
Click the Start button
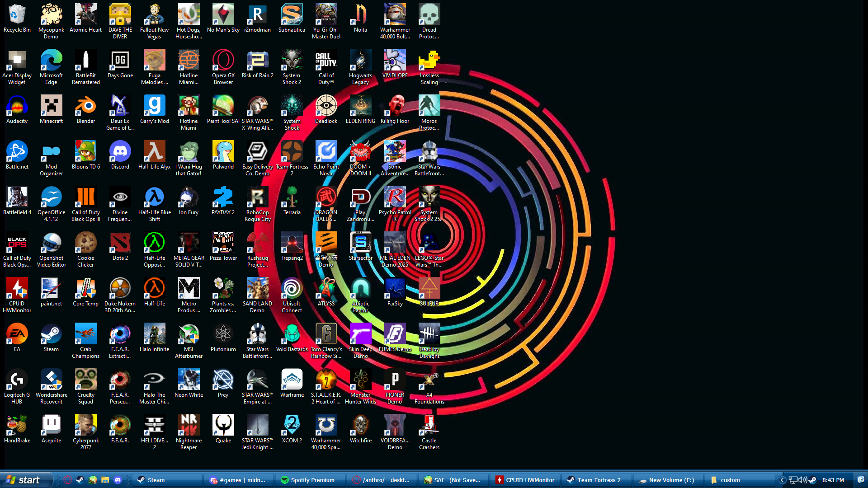coord(24,480)
